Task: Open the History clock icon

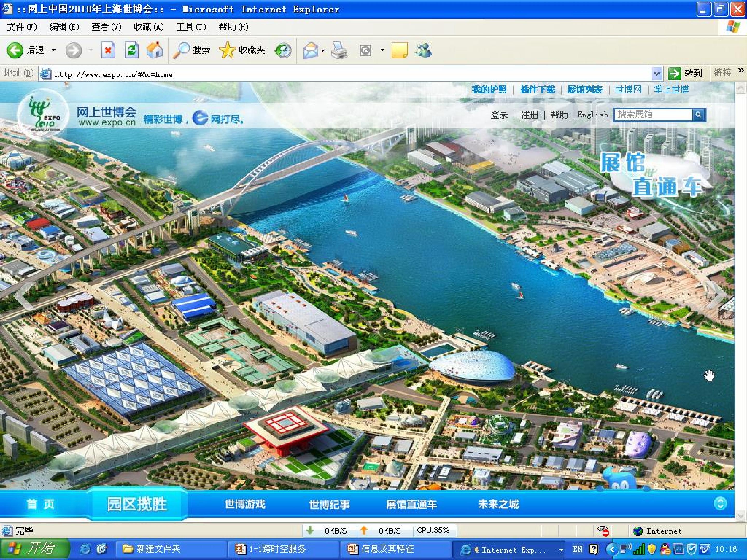Action: [x=283, y=51]
